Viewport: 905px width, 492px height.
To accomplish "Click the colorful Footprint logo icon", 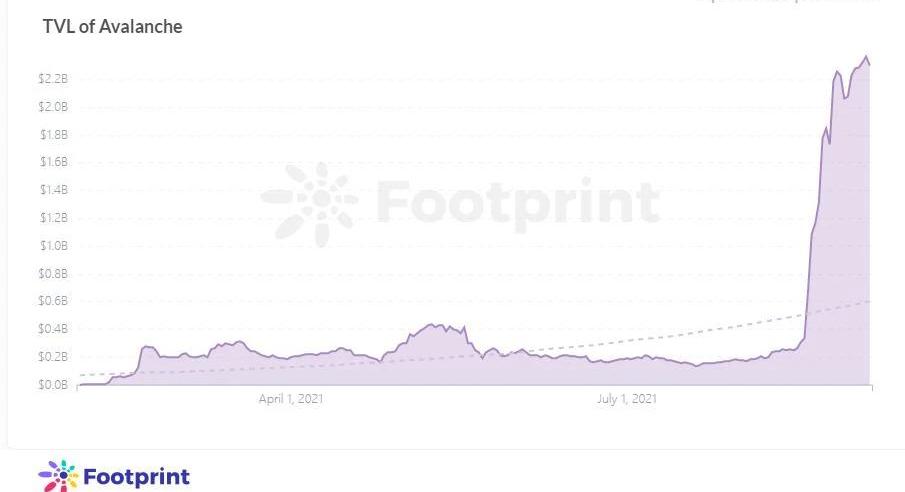I will pos(58,476).
